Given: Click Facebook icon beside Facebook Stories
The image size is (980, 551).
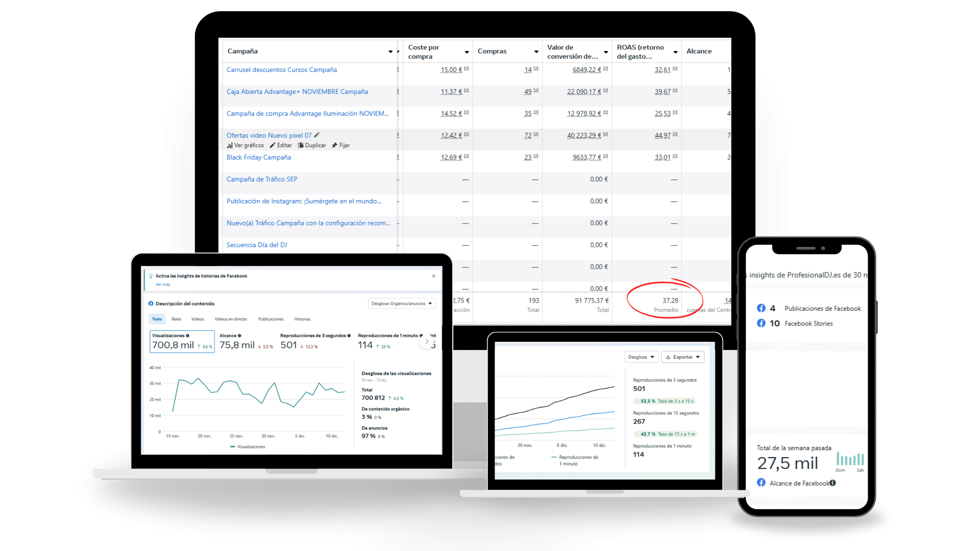Looking at the screenshot, I should tap(761, 323).
